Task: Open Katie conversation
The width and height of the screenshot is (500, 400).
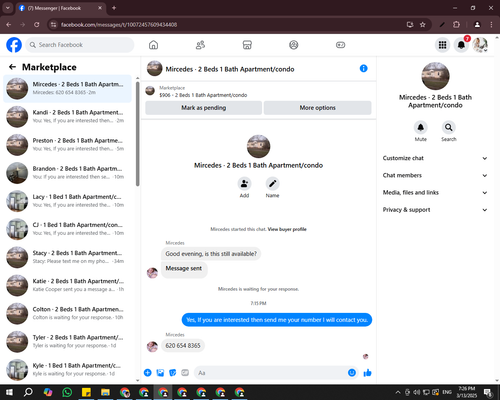Action: coord(67,285)
